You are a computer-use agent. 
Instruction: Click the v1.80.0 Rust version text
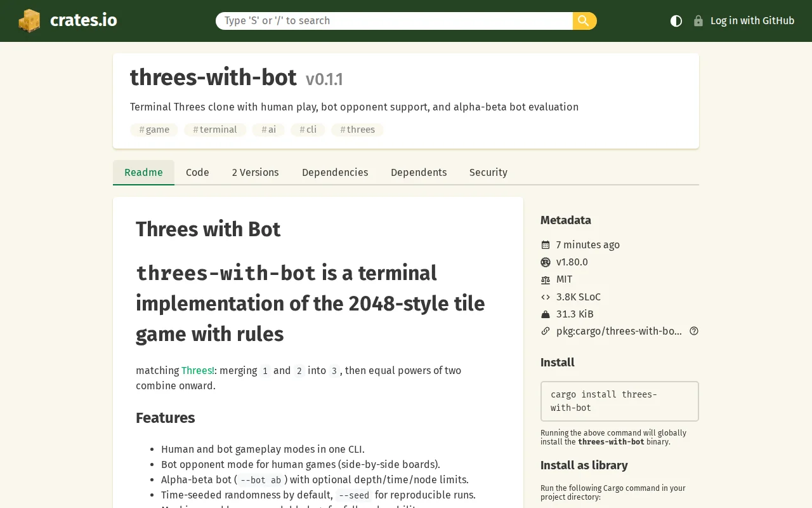tap(572, 262)
